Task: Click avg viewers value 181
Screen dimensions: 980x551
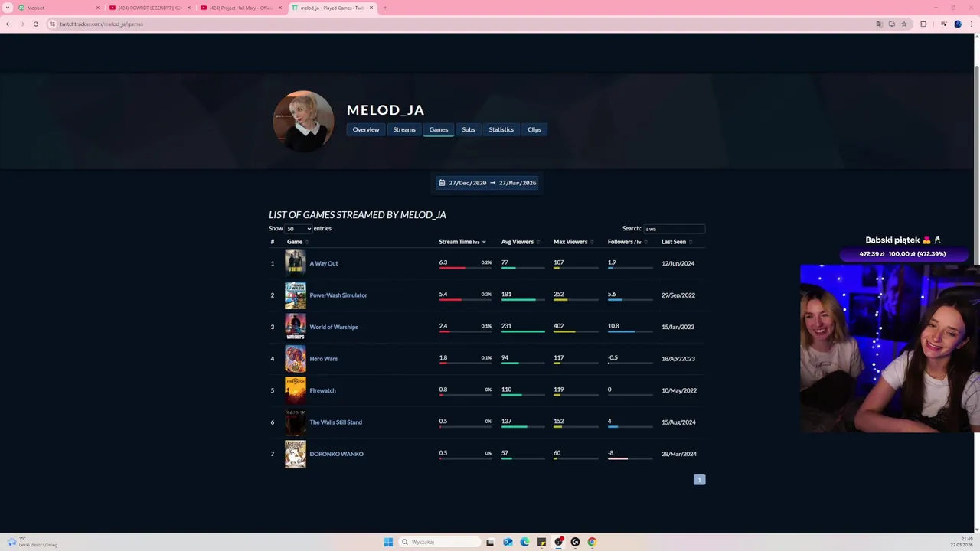Action: [506, 294]
